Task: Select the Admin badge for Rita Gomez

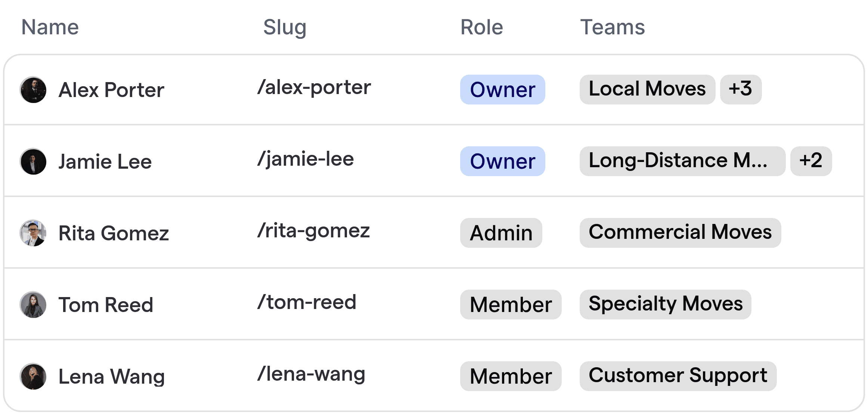Action: click(x=500, y=233)
